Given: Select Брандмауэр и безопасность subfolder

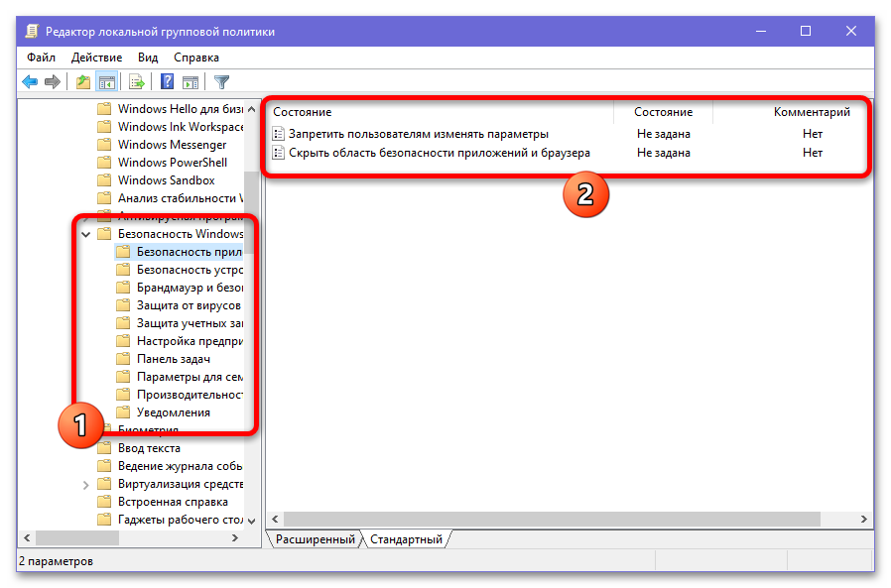Looking at the screenshot, I should (190, 288).
